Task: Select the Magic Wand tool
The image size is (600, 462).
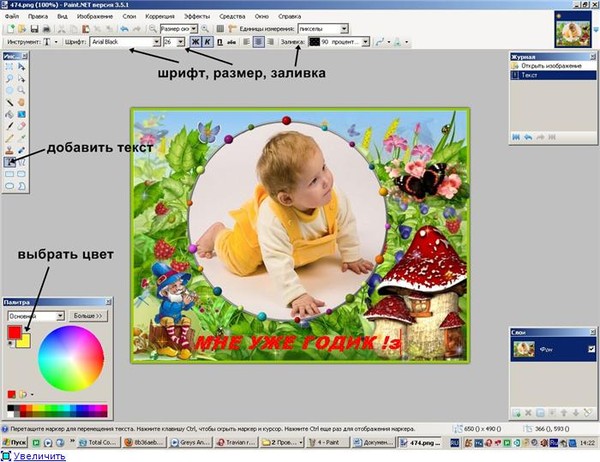Action: click(x=10, y=103)
